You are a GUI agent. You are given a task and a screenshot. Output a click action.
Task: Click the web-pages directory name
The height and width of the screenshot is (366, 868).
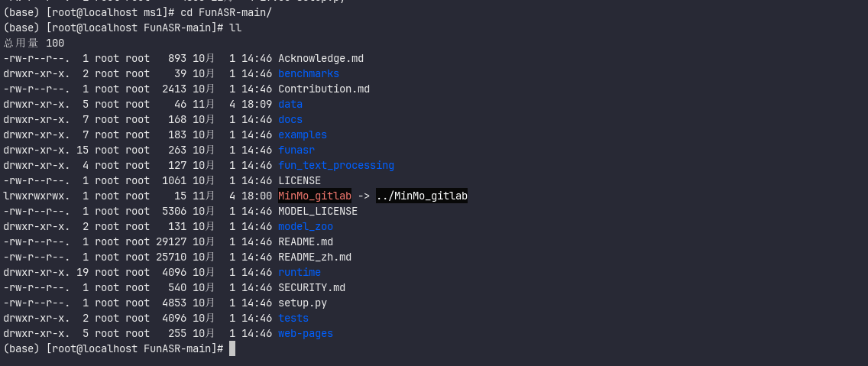coord(306,334)
